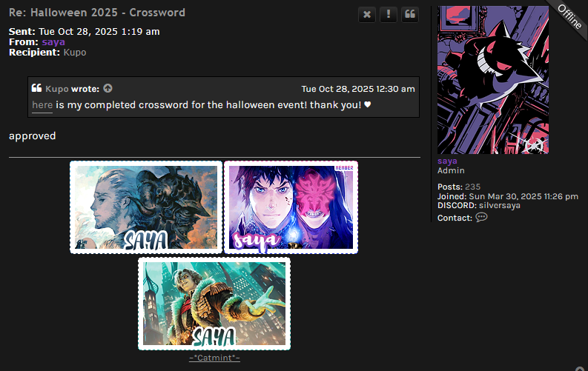Click the purple saya MEMBER signature banner

pos(291,207)
